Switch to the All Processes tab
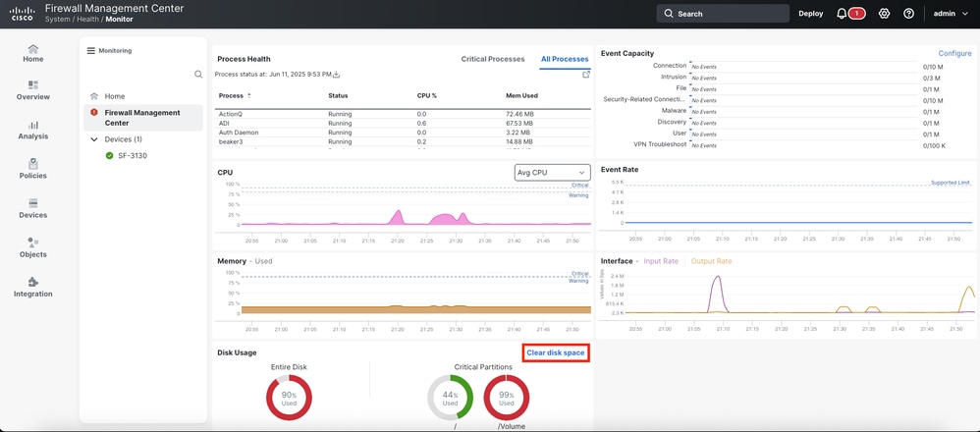 565,59
